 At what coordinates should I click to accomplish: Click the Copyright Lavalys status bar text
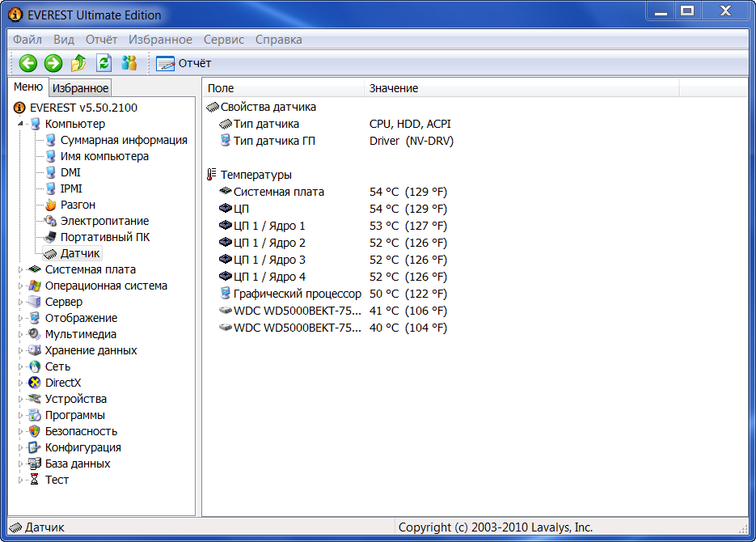tap(495, 527)
